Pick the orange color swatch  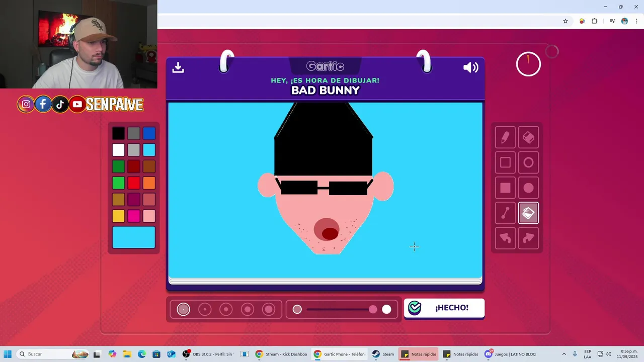(149, 183)
